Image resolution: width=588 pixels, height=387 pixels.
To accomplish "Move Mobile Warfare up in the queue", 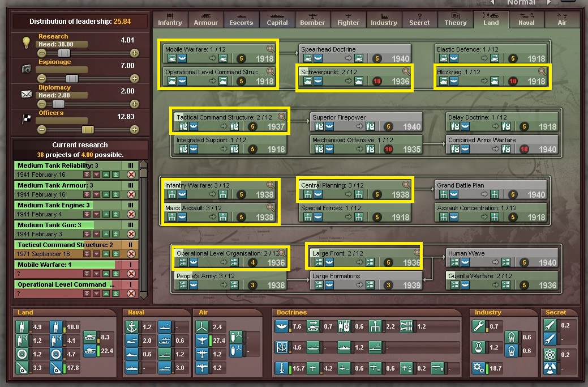I will tap(106, 274).
